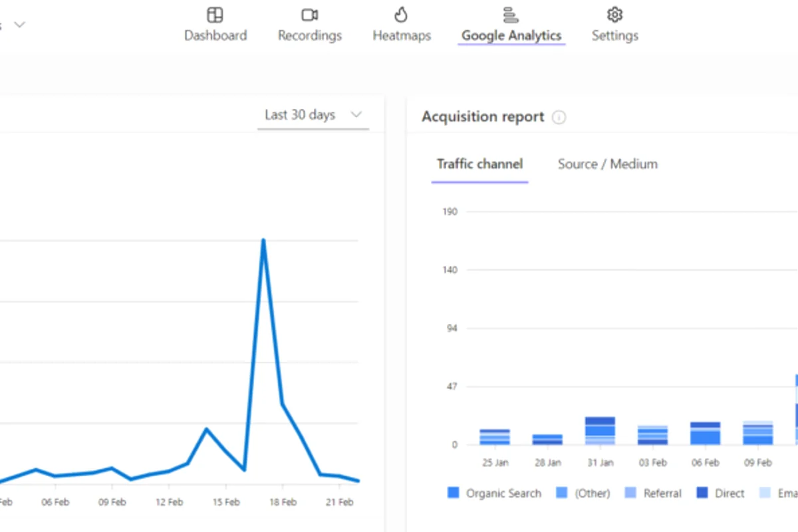Open the Heatmaps flame icon
The height and width of the screenshot is (532, 798).
point(401,15)
